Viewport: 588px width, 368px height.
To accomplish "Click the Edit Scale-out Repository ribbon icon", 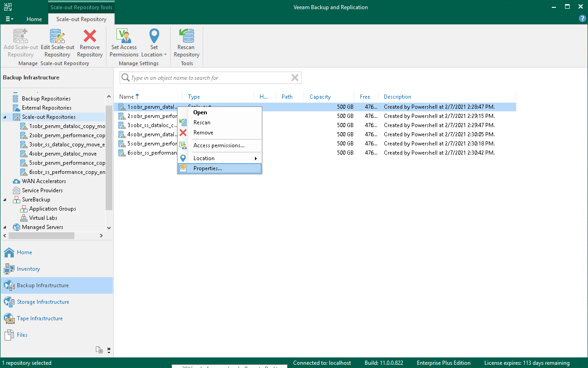I will pyautogui.click(x=57, y=36).
